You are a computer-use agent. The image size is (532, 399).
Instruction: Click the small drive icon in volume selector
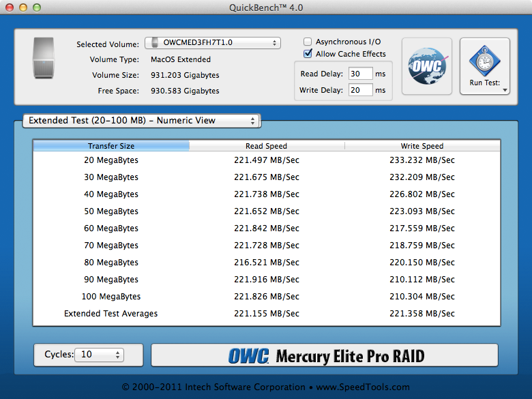coord(155,43)
